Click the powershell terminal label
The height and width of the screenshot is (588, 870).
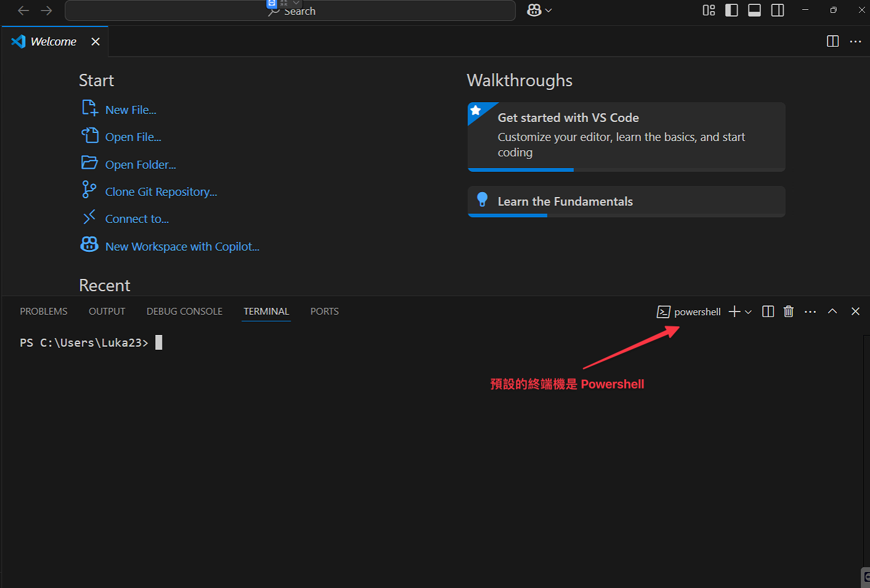(698, 312)
